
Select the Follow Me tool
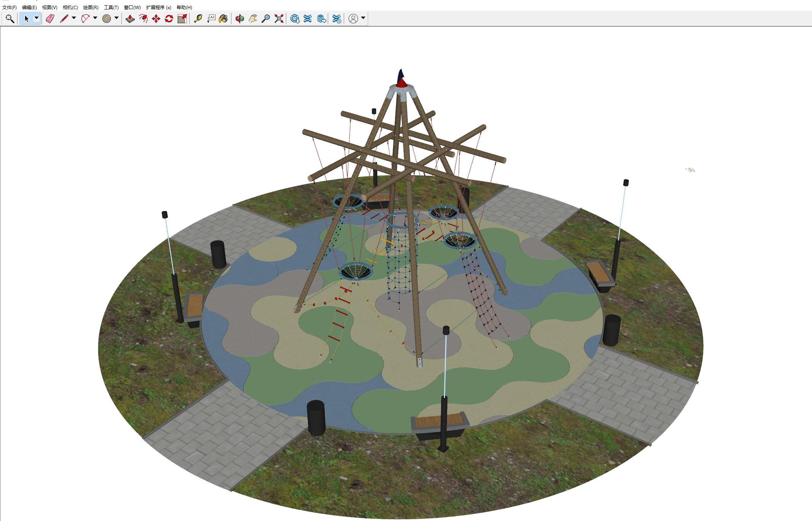pos(143,19)
